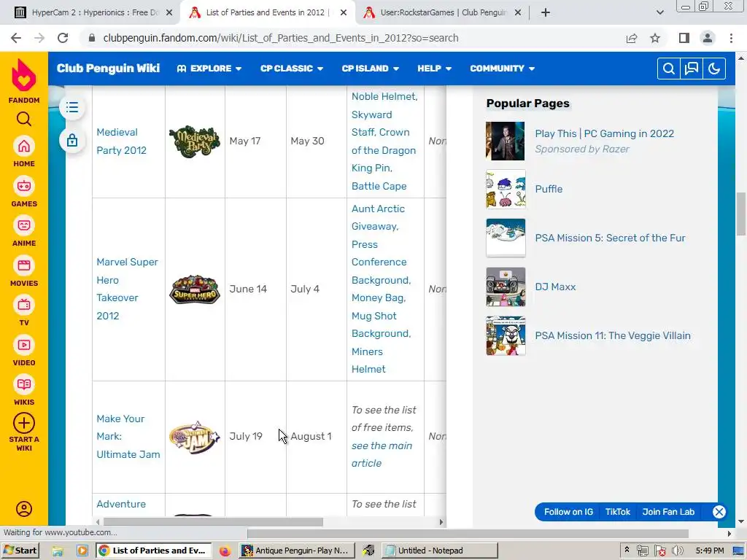Click the Super Hero Takeover logo image
Screen dimensions: 747x560
pos(194,289)
